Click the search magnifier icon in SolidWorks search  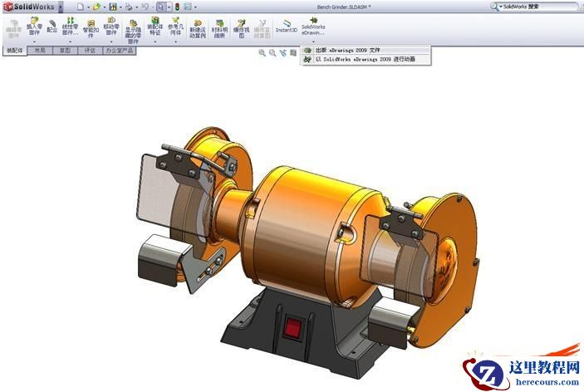coord(494,7)
